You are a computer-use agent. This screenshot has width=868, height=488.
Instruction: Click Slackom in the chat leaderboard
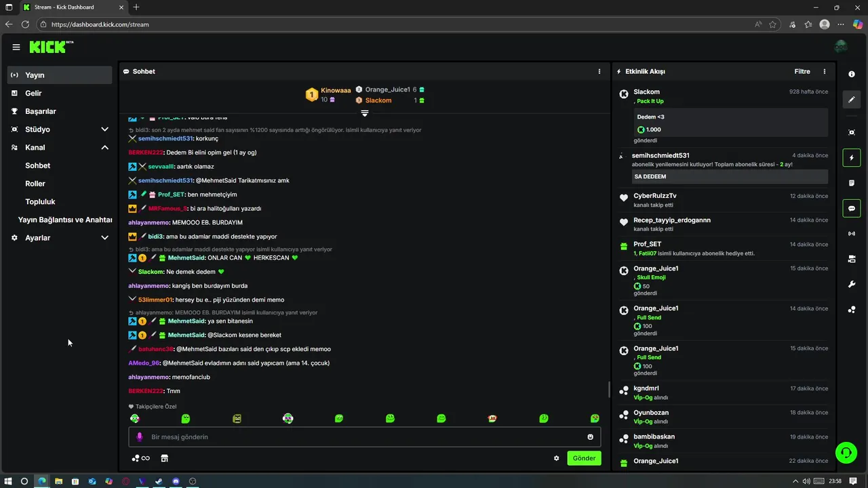[378, 100]
